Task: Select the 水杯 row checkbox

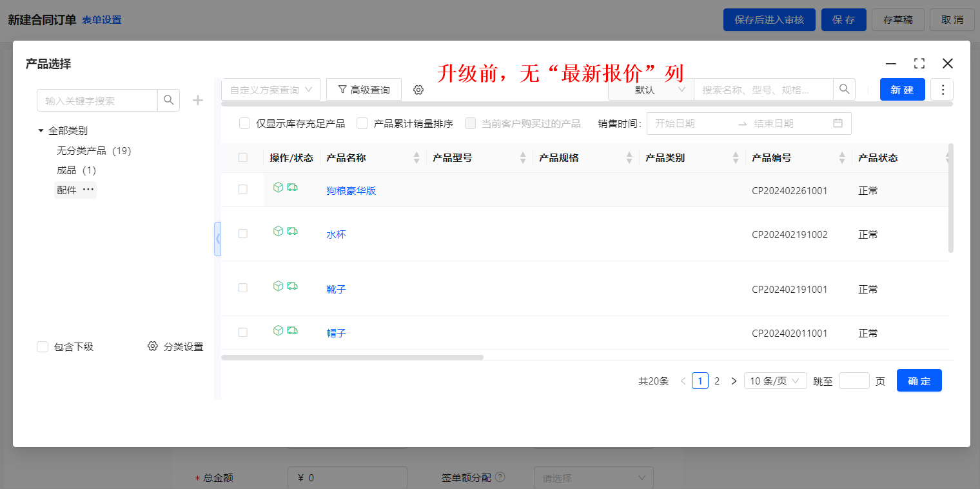Action: (242, 234)
